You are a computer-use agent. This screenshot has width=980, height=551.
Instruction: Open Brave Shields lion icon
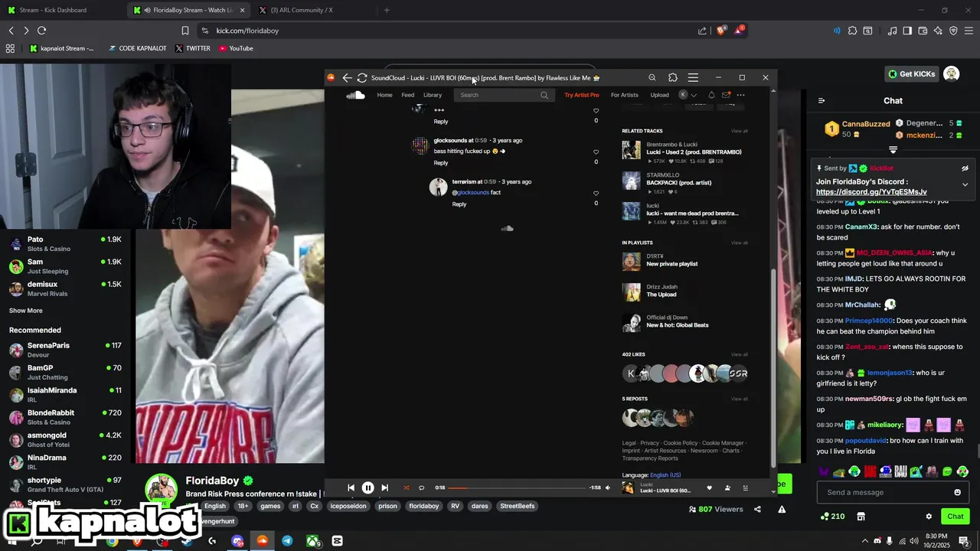(x=721, y=31)
